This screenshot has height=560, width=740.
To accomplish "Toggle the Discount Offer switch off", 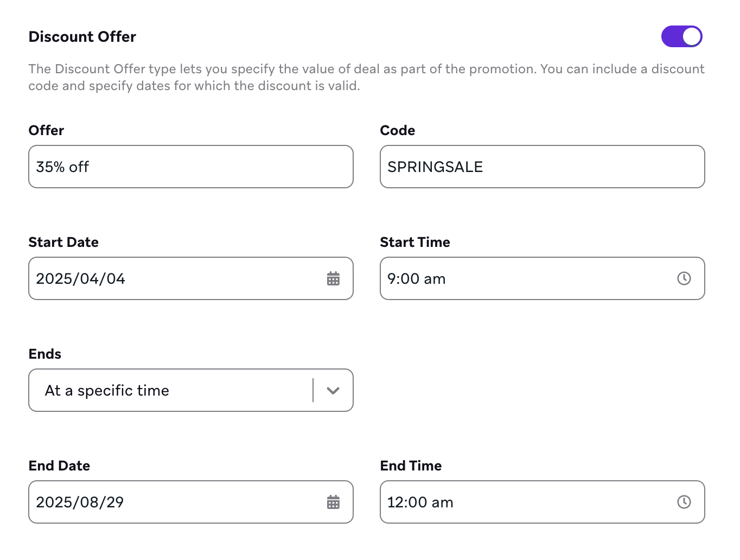I will click(682, 36).
